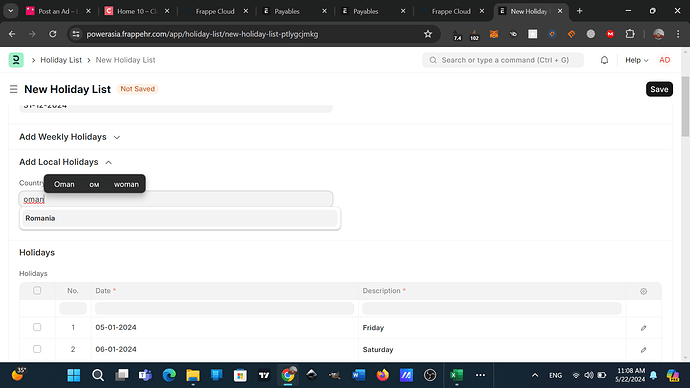This screenshot has height=388, width=690.
Task: Open the Windows Start menu
Action: click(x=73, y=375)
